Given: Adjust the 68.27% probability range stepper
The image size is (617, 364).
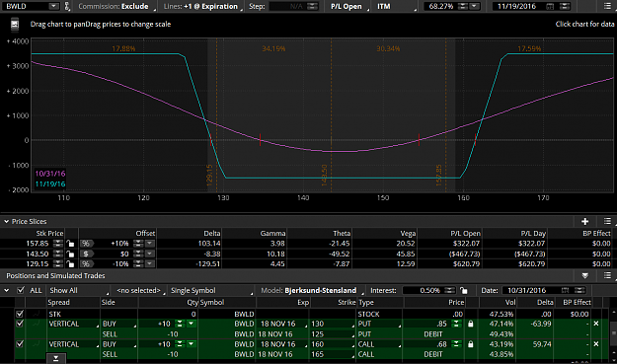Looking at the screenshot, I should [x=463, y=6].
